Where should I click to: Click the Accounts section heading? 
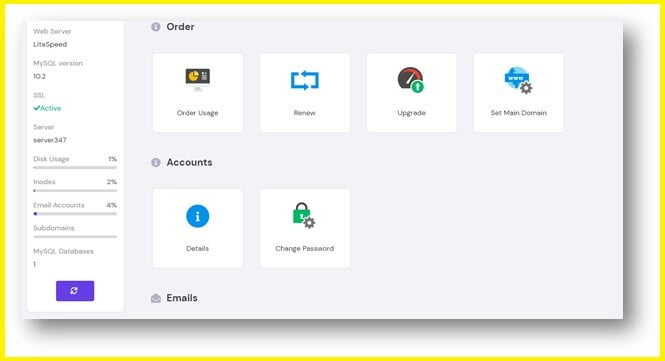(189, 162)
